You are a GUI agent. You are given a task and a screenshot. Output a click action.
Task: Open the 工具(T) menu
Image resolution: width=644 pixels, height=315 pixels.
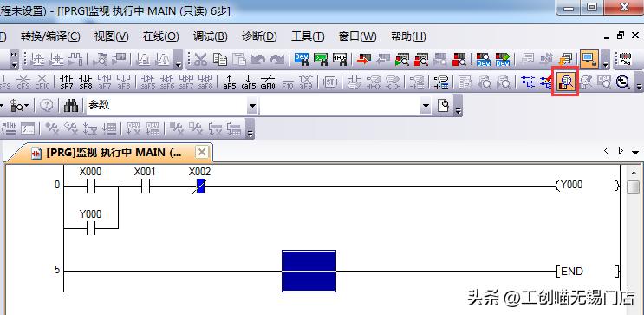click(x=308, y=36)
